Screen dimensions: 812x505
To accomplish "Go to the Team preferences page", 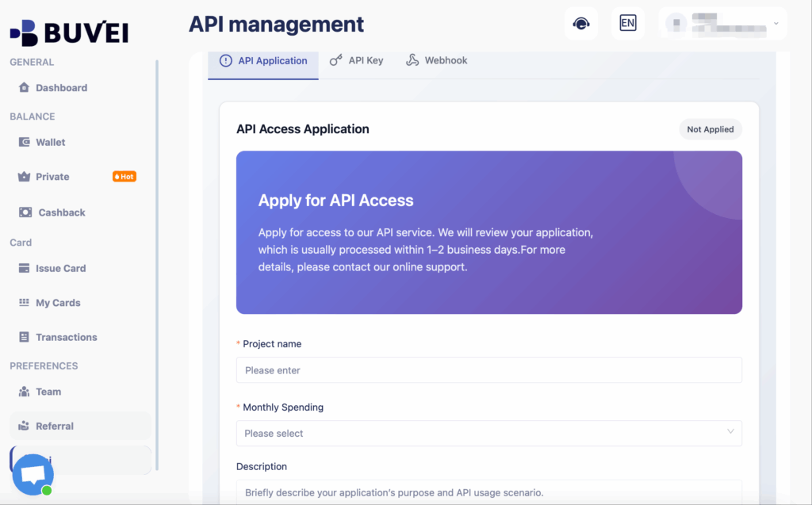I will [x=48, y=392].
